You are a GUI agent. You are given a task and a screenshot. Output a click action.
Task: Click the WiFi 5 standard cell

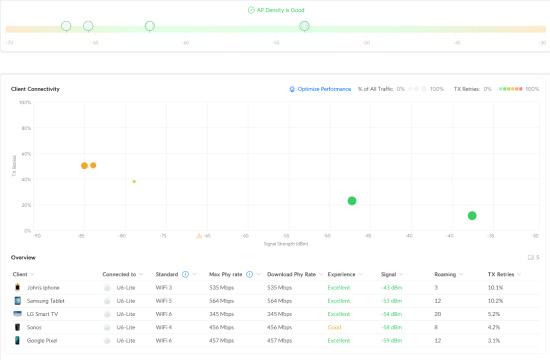[x=164, y=301]
